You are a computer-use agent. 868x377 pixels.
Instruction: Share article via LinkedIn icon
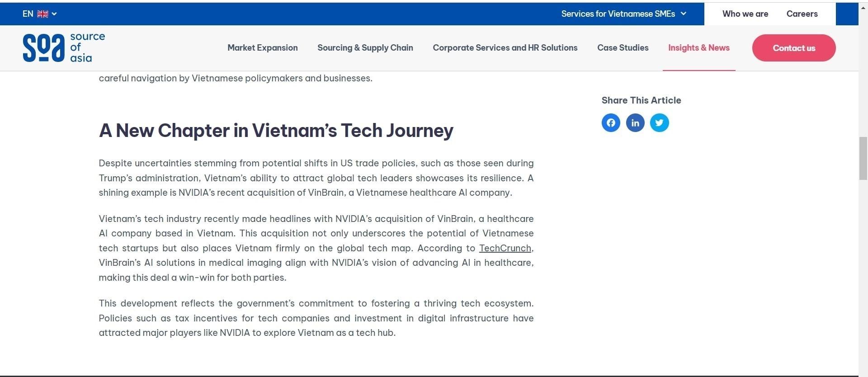[x=635, y=123]
